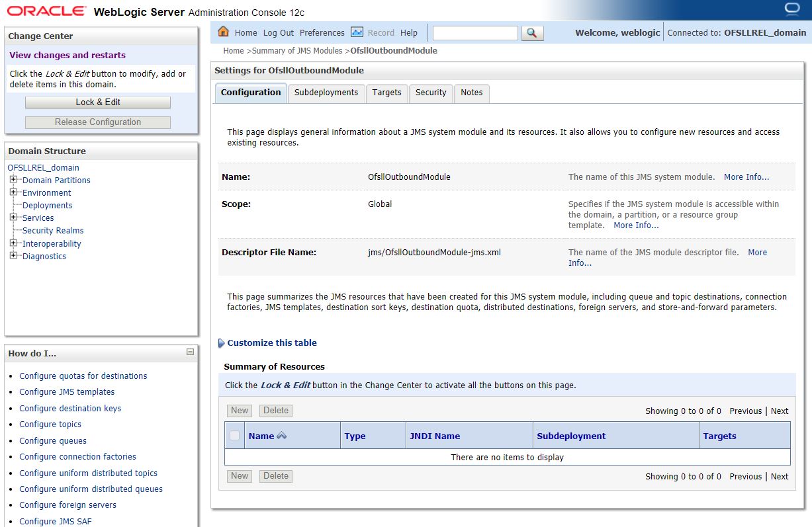Click Home in the breadcrumb
812x527 pixels.
(234, 50)
